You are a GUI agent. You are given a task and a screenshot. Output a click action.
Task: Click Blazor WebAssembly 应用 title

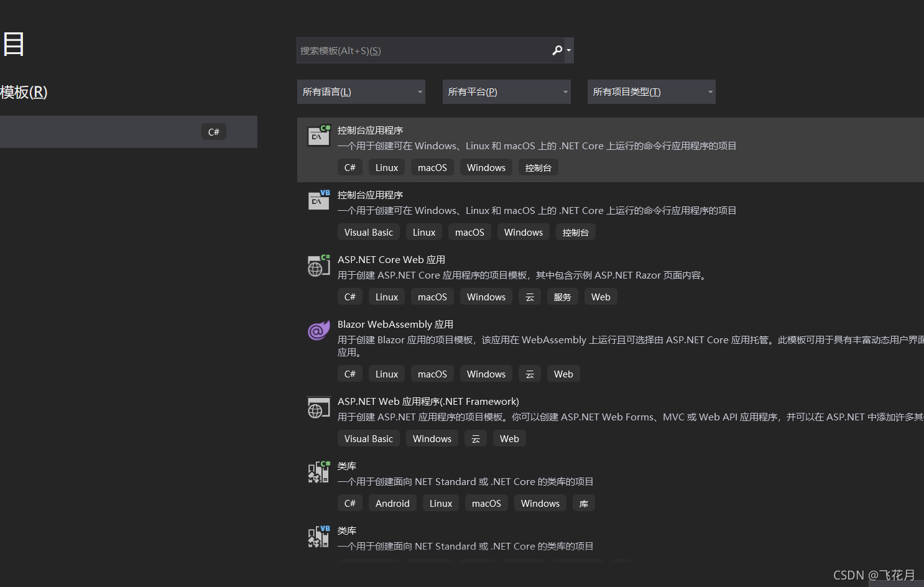click(x=395, y=325)
